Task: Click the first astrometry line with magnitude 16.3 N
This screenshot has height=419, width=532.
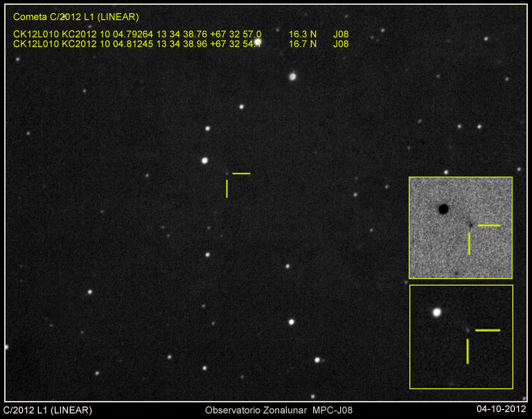Action: coord(180,34)
